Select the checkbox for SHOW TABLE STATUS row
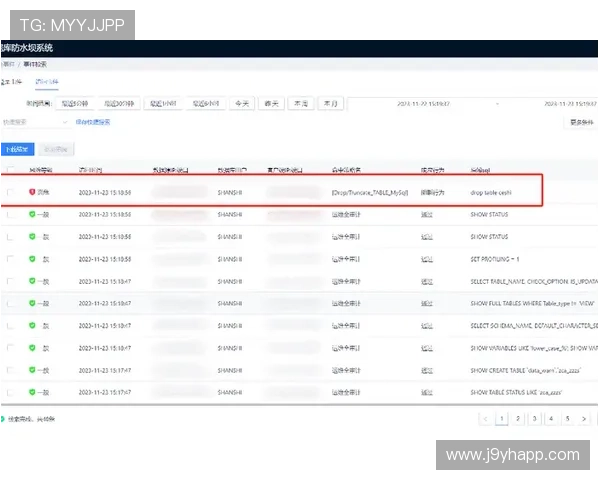 (10, 392)
